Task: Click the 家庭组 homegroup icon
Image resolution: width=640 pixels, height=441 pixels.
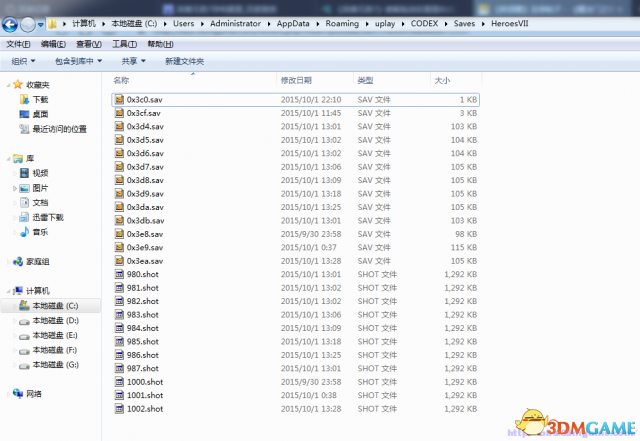Action: [18, 261]
